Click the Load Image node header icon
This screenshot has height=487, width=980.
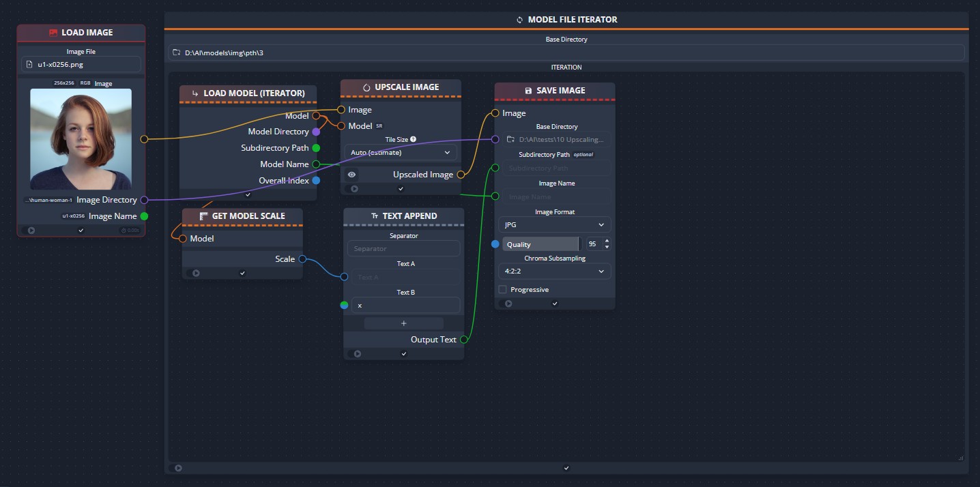point(53,32)
